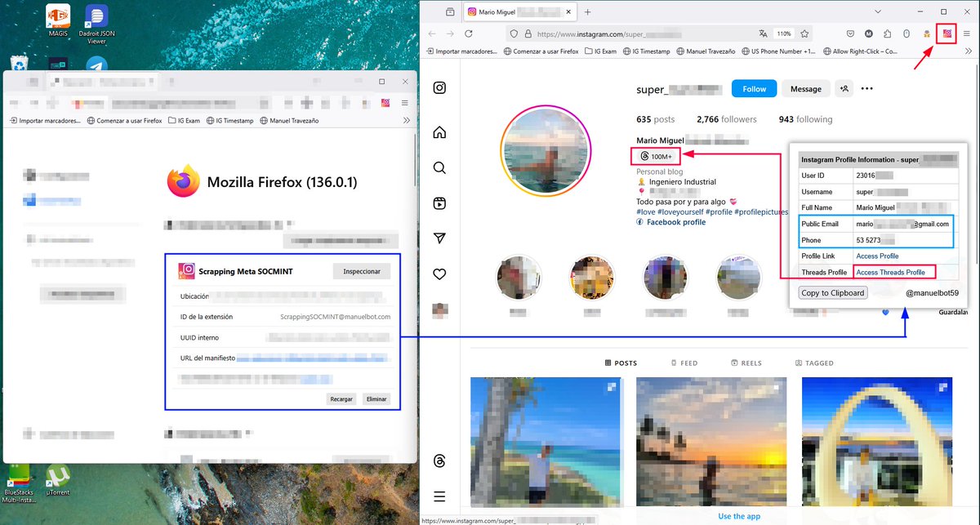Screen dimensions: 980x525
Task: Show more bookmarks in left Firefox window
Action: (x=405, y=120)
